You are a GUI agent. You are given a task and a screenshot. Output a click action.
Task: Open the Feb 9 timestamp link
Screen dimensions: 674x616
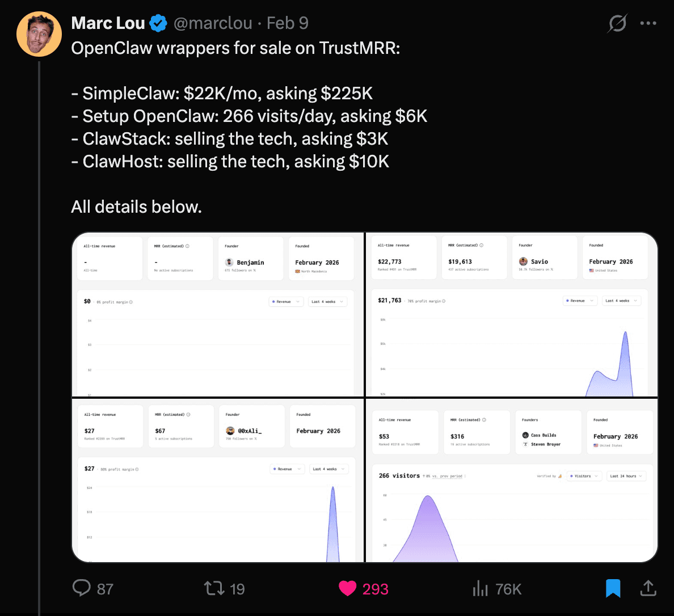point(288,23)
